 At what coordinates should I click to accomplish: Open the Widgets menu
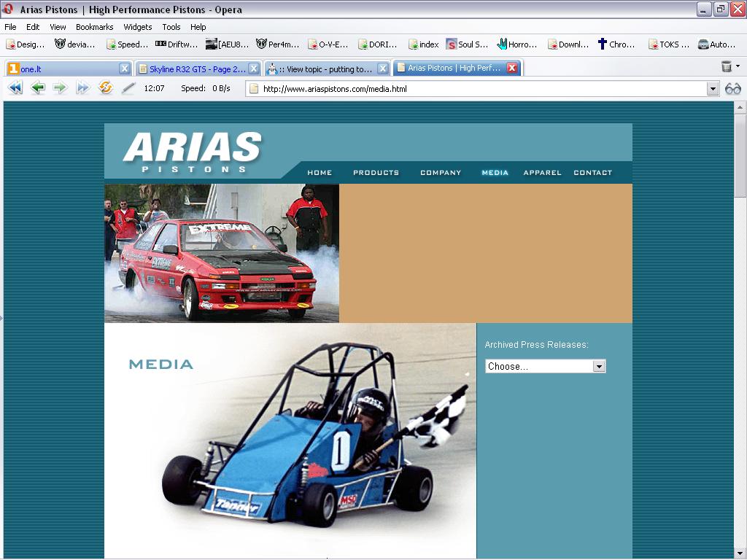pyautogui.click(x=137, y=27)
